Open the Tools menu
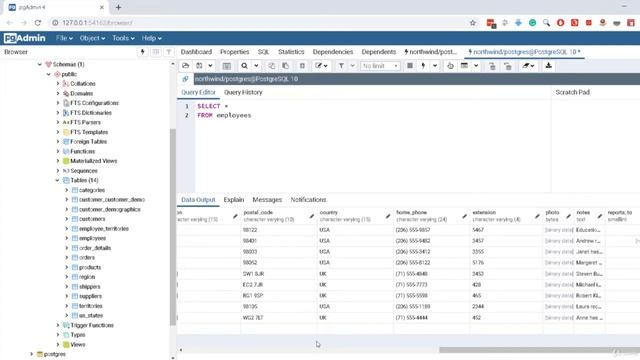Screen dimensions: 640x360 point(123,38)
